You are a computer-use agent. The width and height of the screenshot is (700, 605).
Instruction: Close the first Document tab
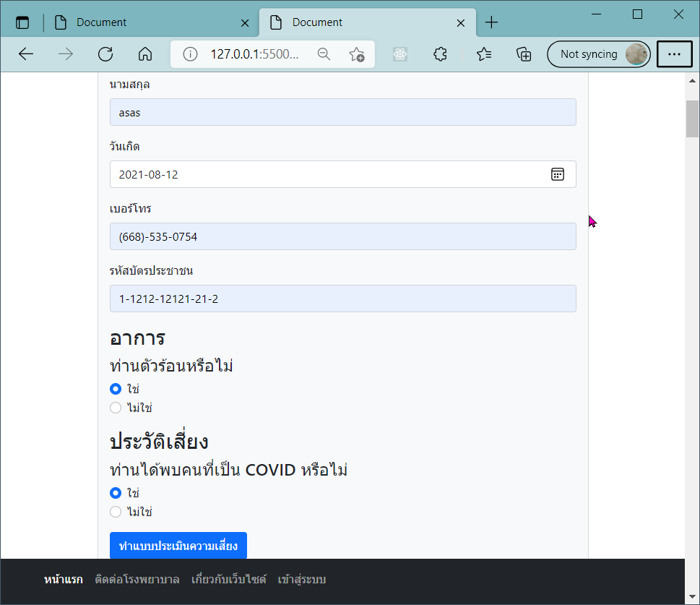(x=245, y=23)
